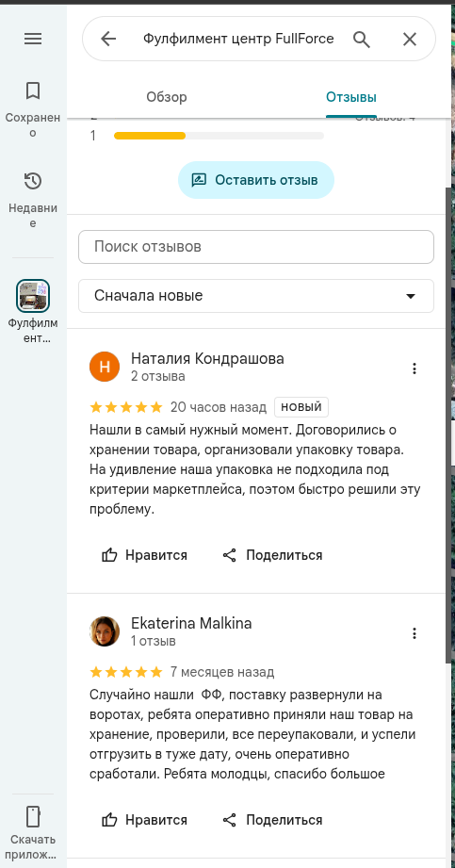Image resolution: width=455 pixels, height=868 pixels.
Task: Switch to the Обзор tab
Action: (167, 97)
